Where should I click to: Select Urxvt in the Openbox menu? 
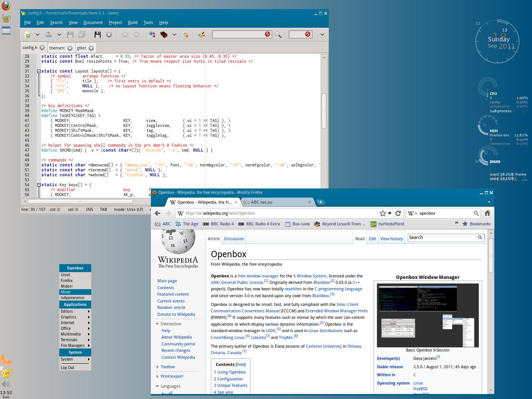pos(75,275)
